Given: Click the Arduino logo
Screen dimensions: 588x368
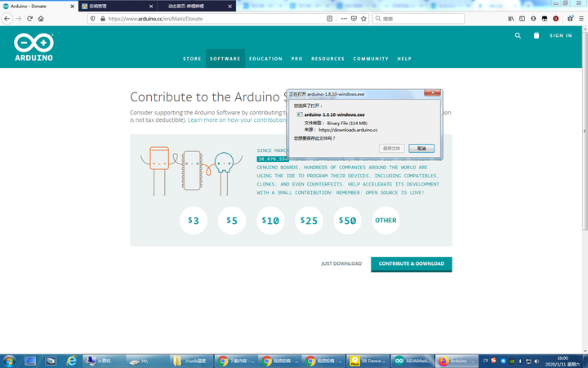Looking at the screenshot, I should 33,47.
